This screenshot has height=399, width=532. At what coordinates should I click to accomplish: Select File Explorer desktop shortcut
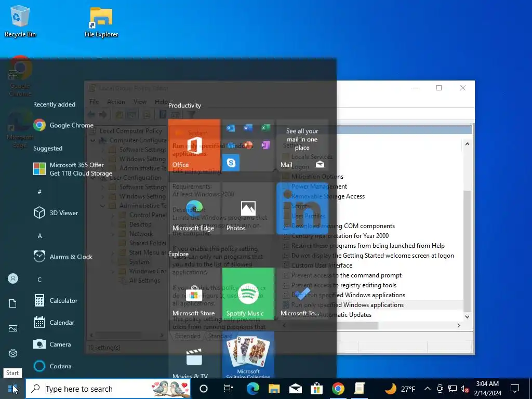(101, 22)
